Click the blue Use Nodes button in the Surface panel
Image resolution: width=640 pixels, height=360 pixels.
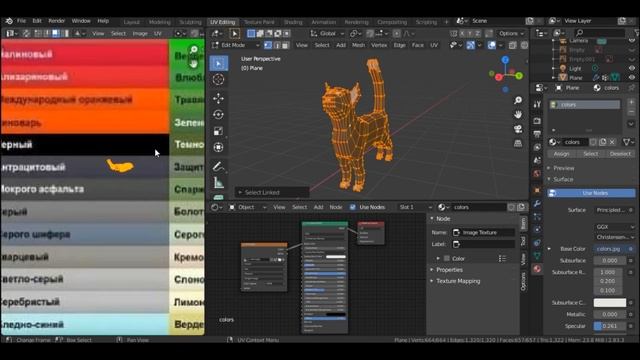[591, 193]
